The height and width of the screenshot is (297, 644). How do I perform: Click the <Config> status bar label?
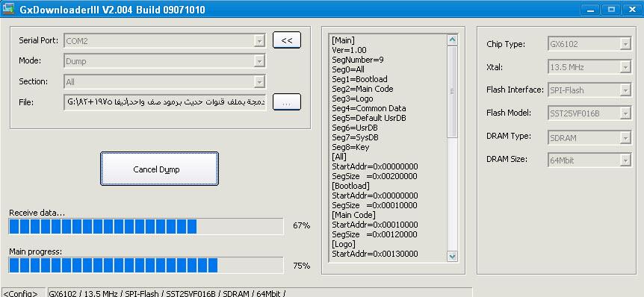click(21, 293)
